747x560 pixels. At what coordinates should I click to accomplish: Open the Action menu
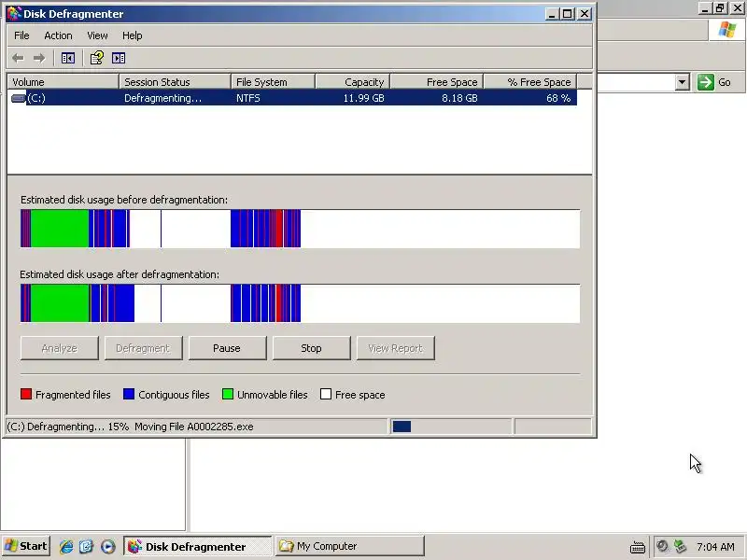pos(58,35)
